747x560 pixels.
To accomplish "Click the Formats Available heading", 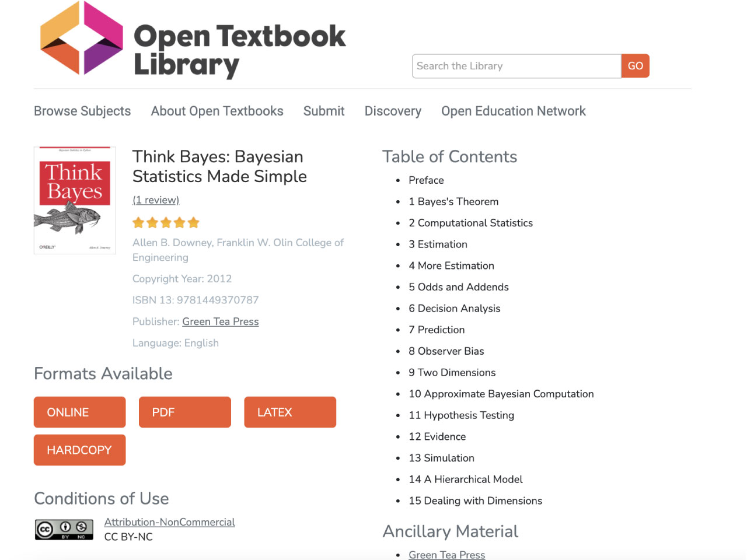I will click(103, 373).
